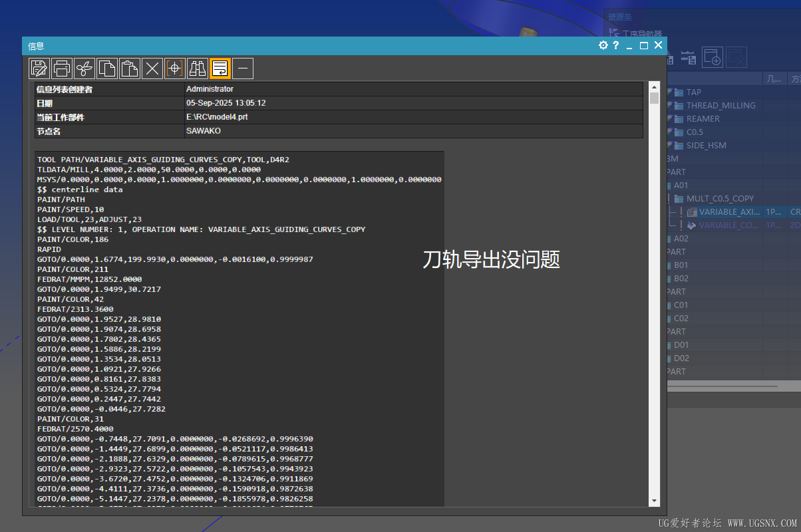801x532 pixels.
Task: Click the question mark help icon
Action: coord(616,45)
